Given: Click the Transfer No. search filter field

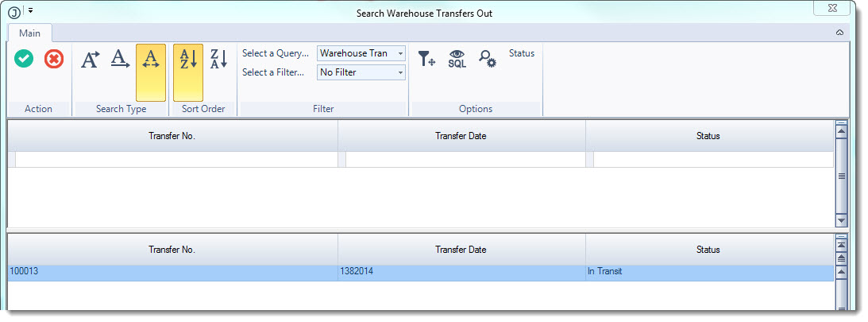Looking at the screenshot, I should pos(176,160).
